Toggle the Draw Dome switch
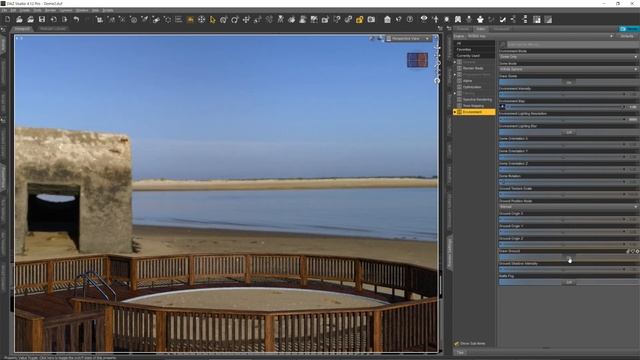The height and width of the screenshot is (360, 640). 569,82
